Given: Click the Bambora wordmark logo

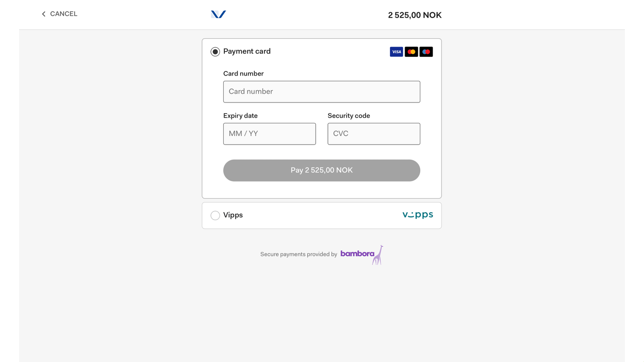Looking at the screenshot, I should coord(357,254).
